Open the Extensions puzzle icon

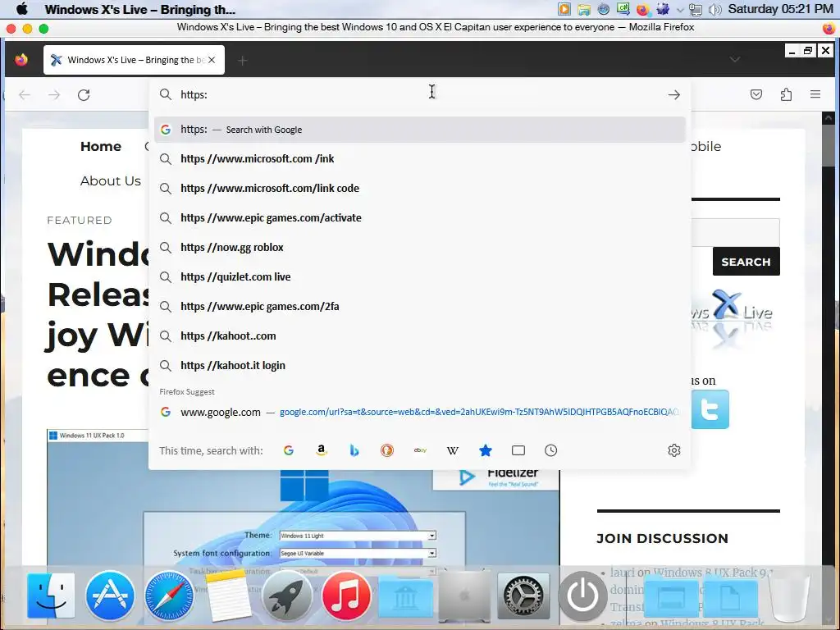786,95
